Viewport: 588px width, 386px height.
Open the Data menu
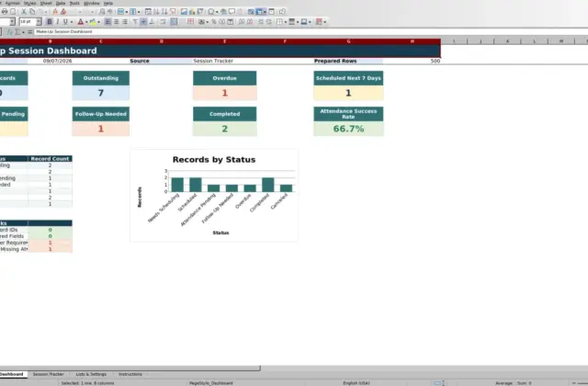point(61,3)
